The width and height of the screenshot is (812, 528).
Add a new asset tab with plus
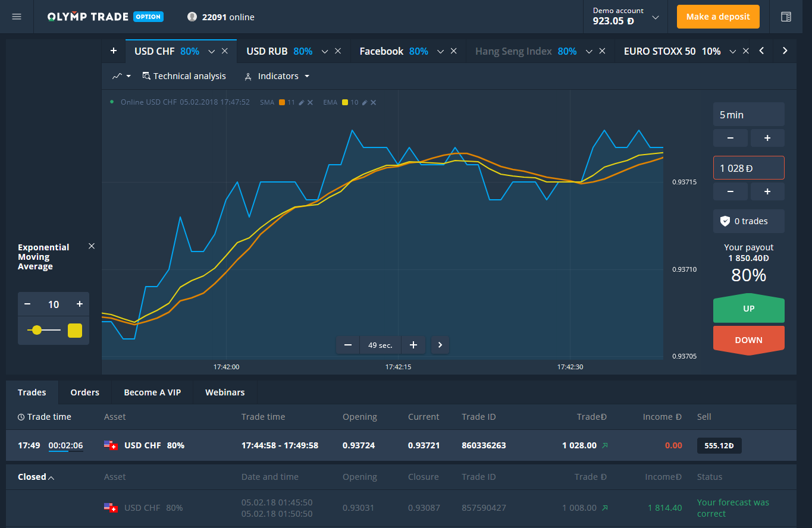tap(113, 51)
